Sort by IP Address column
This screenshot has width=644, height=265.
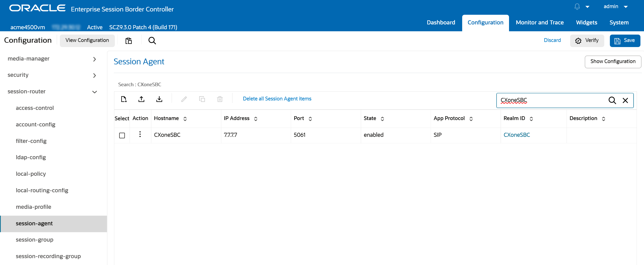pyautogui.click(x=256, y=119)
